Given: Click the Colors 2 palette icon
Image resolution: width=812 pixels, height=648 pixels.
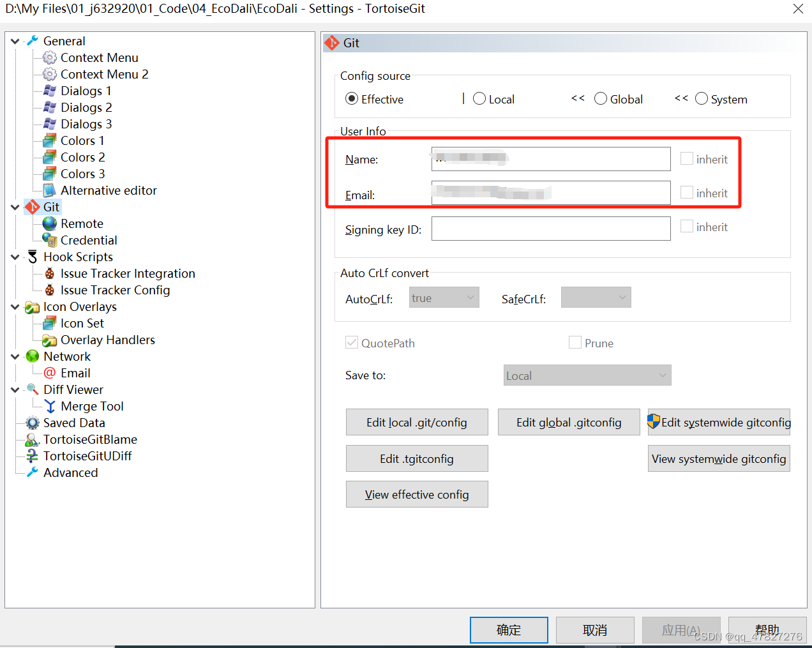Looking at the screenshot, I should pyautogui.click(x=50, y=157).
